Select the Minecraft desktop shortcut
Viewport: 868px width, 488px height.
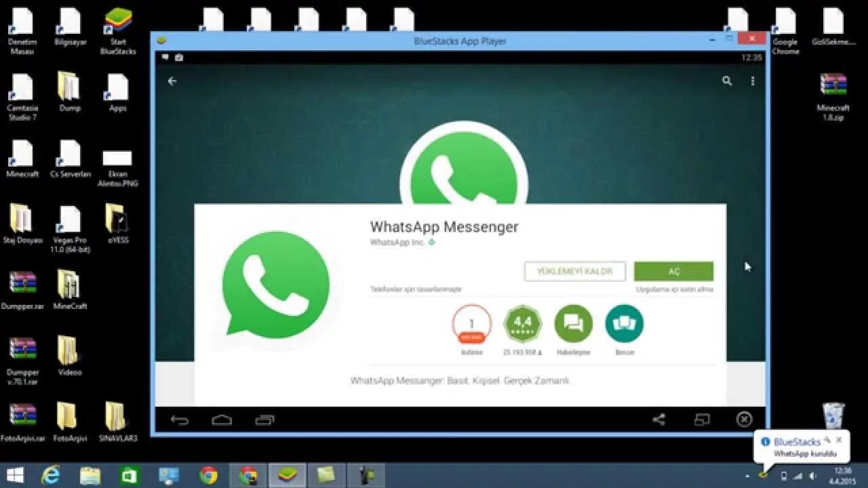point(22,159)
